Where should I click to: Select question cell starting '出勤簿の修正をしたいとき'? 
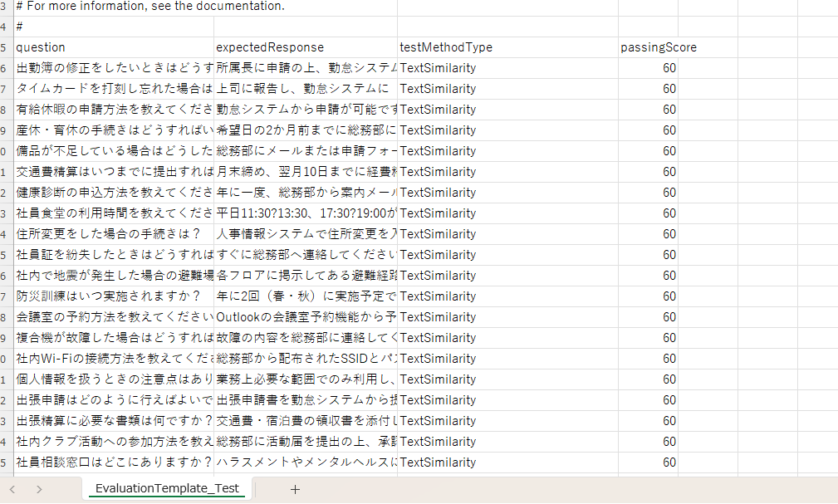[114, 68]
